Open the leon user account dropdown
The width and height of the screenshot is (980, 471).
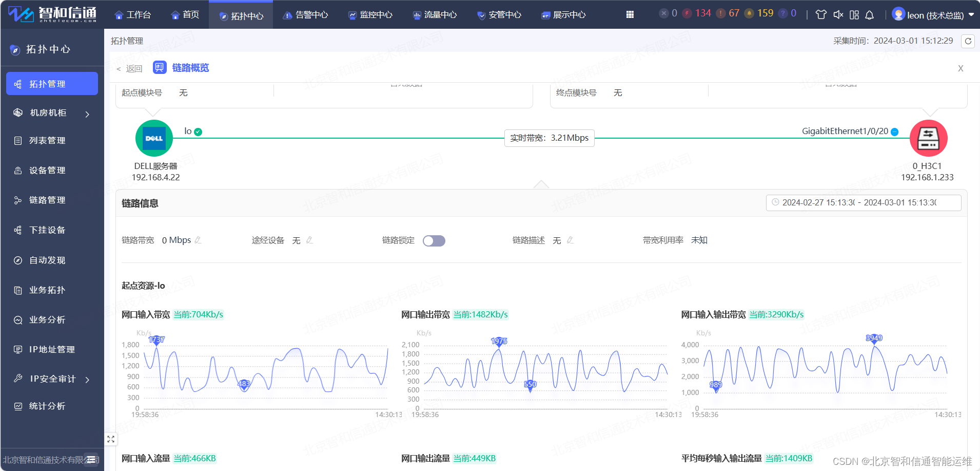933,14
